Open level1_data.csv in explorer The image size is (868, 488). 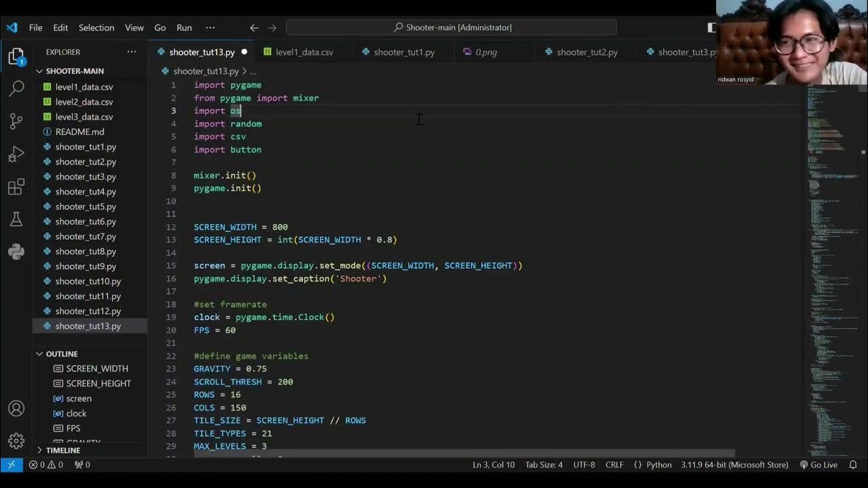pos(84,87)
